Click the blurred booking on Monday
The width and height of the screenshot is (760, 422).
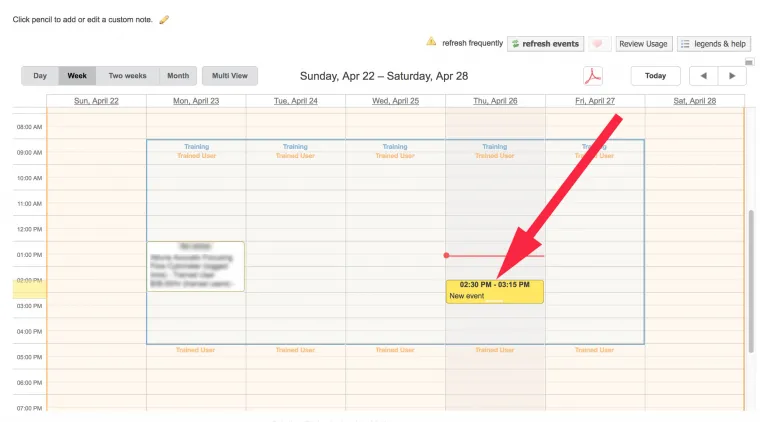(x=195, y=266)
